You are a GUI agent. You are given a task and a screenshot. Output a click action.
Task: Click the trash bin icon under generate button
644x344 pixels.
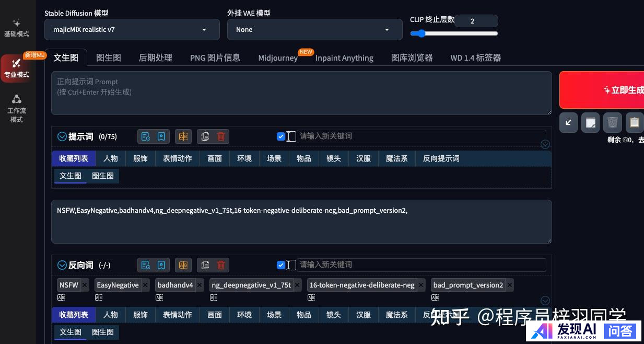[613, 122]
